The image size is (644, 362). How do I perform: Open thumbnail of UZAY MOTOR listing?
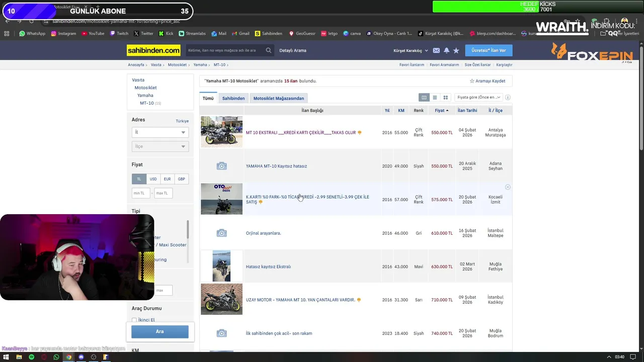[x=221, y=300]
